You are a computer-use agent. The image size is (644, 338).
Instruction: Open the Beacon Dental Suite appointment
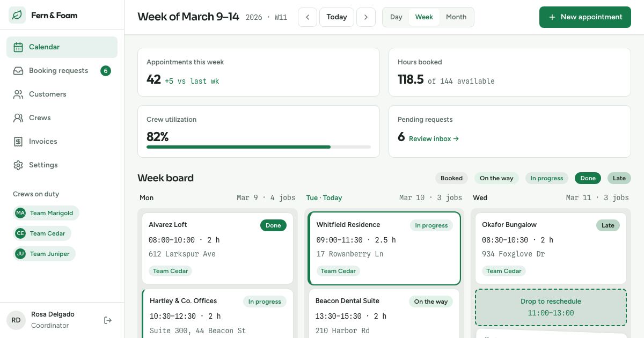click(384, 314)
